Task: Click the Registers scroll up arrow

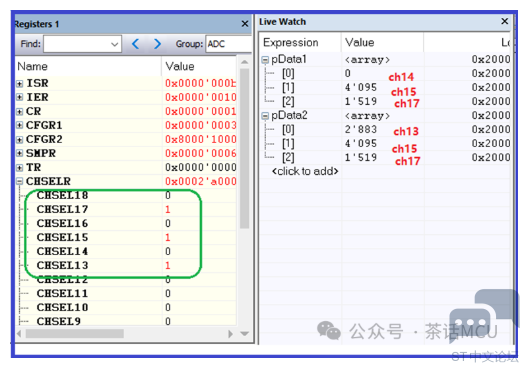Action: click(244, 62)
